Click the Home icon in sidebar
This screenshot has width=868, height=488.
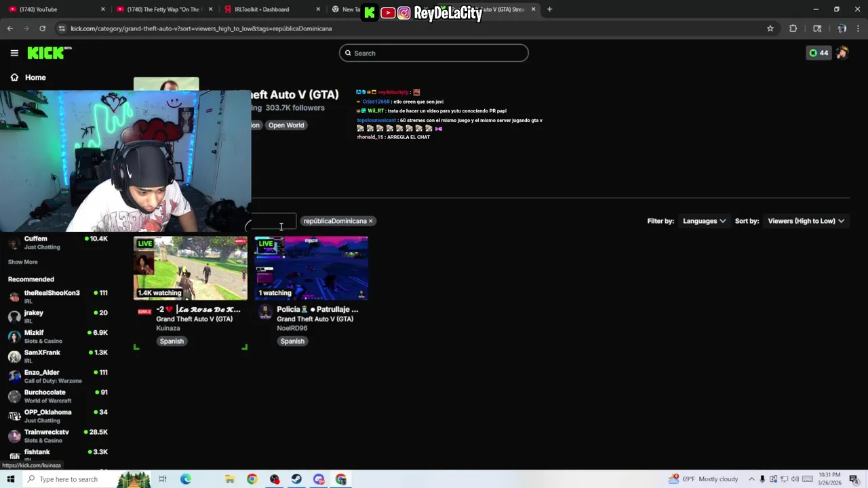click(14, 77)
